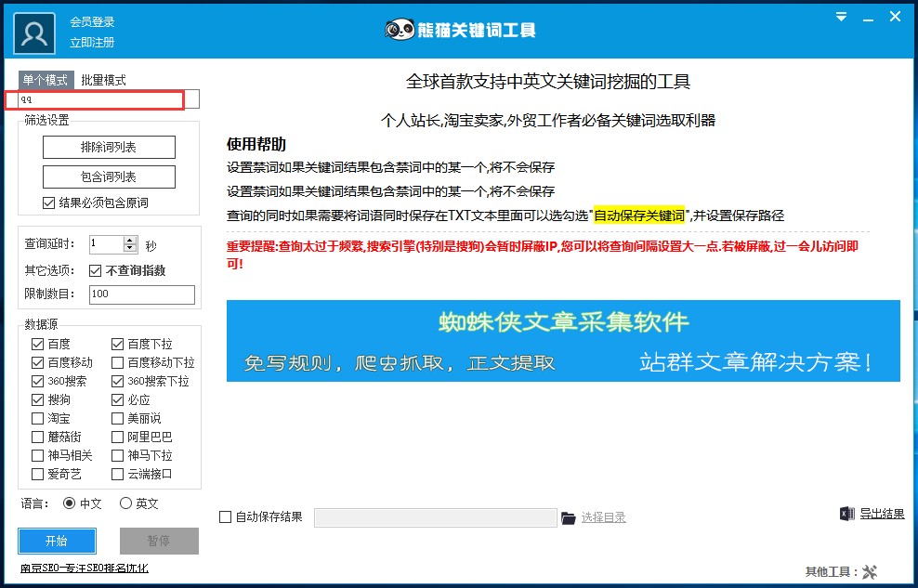
Task: Select the 单个模式 tab
Action: pyautogui.click(x=45, y=80)
